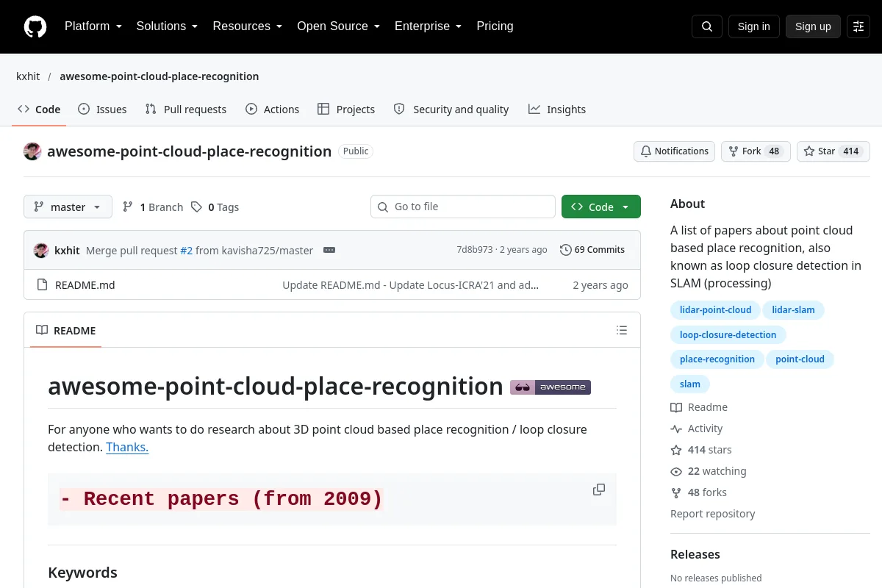
Task: Click the search magnifier icon button
Action: 707,26
